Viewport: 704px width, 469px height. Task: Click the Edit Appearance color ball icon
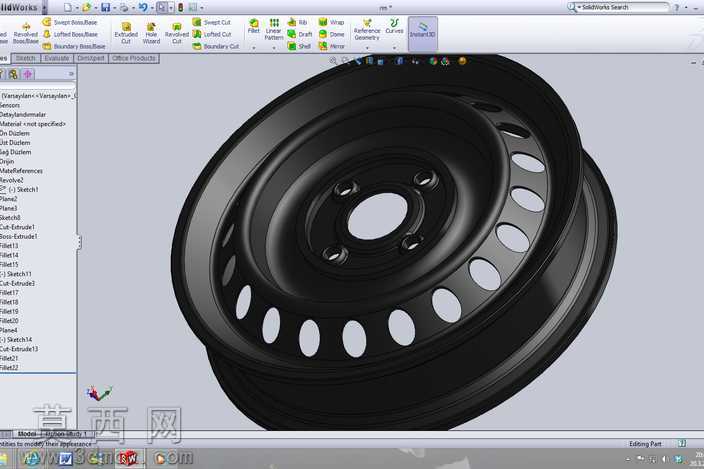(x=433, y=61)
